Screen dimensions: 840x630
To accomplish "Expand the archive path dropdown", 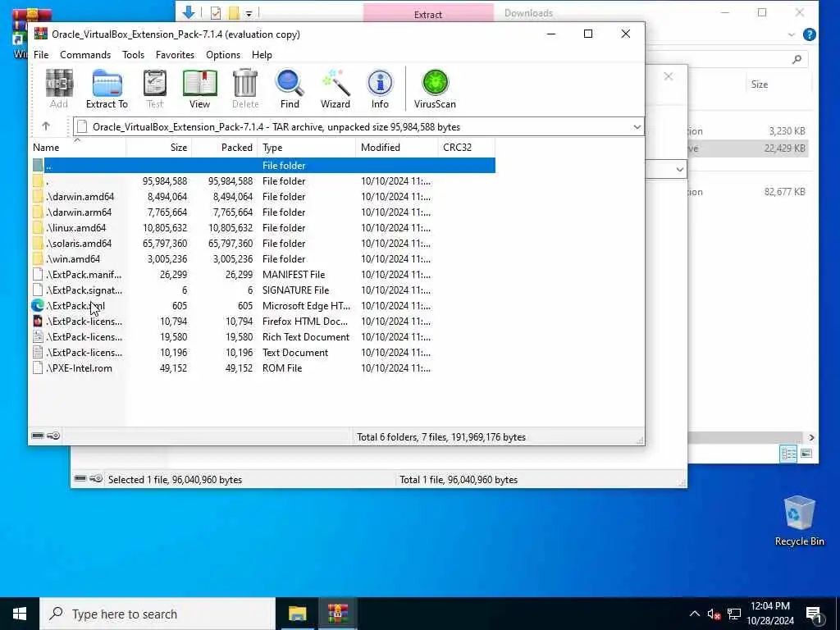I will click(637, 127).
